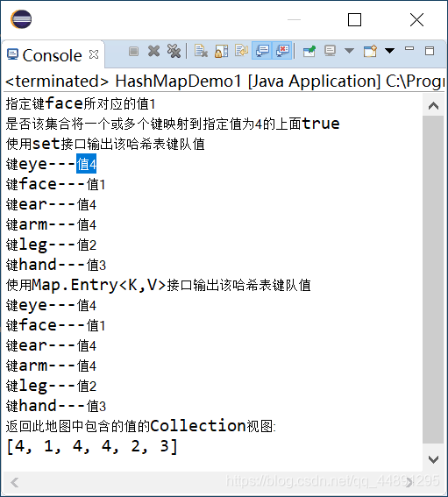Close the Console tab via its X
Viewport: 448px width, 497px height.
[x=94, y=54]
